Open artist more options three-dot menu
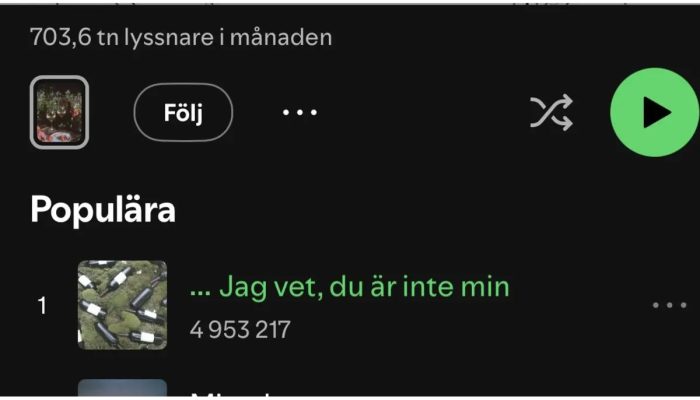700x400 pixels. (300, 112)
